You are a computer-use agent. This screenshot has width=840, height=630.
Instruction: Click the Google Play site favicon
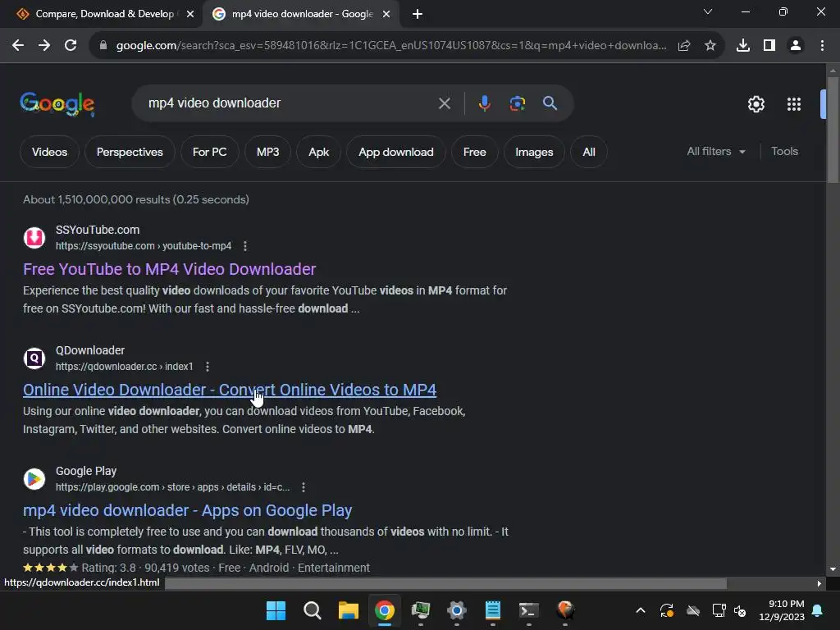[34, 478]
